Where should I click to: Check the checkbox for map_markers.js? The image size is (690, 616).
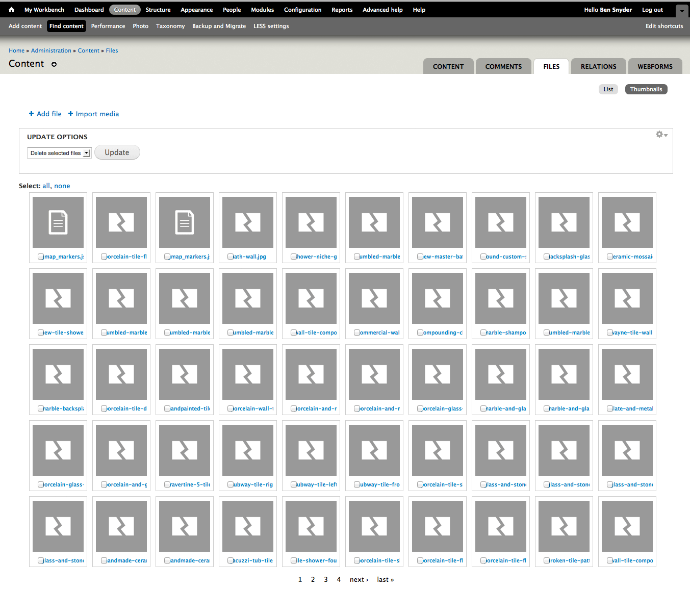(41, 256)
